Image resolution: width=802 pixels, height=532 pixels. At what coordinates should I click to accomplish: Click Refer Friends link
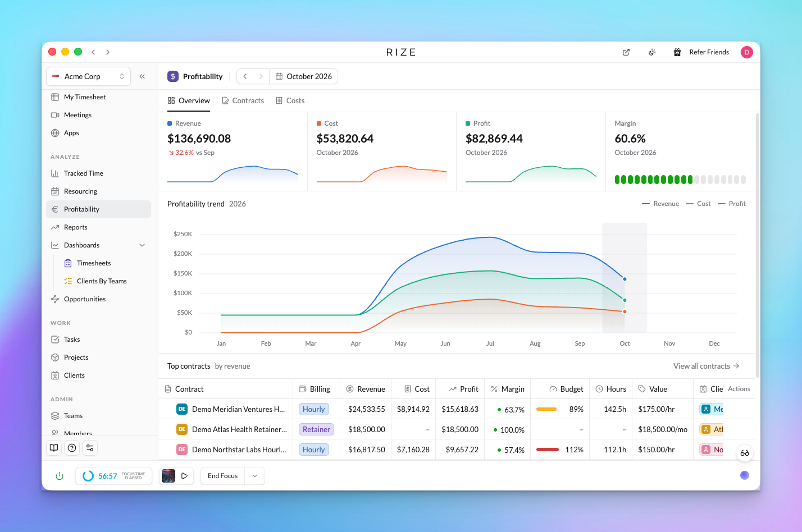(709, 52)
